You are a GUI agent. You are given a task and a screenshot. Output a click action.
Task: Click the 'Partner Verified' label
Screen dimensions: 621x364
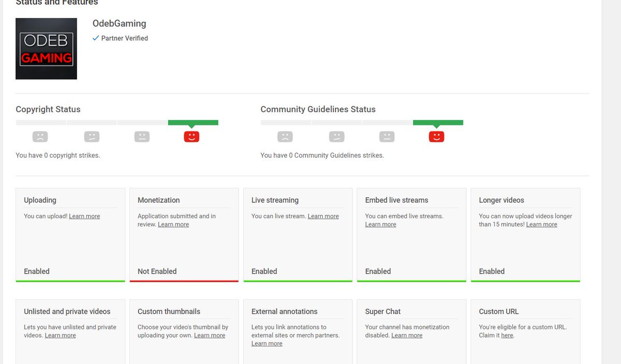(125, 38)
